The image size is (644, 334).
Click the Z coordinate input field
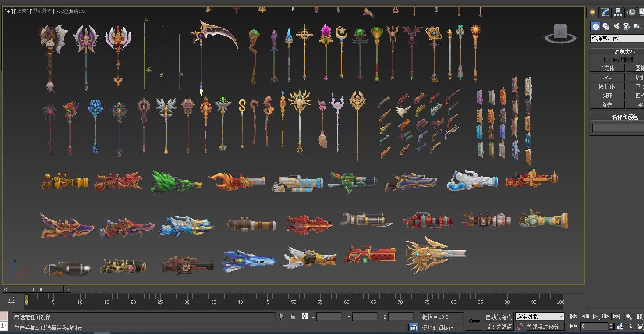[x=400, y=316]
